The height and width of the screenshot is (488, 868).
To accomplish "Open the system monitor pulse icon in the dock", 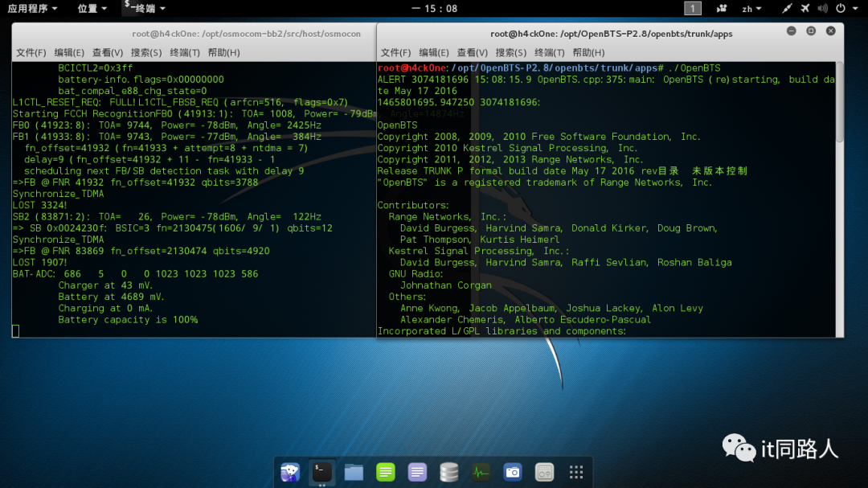I will (x=481, y=472).
